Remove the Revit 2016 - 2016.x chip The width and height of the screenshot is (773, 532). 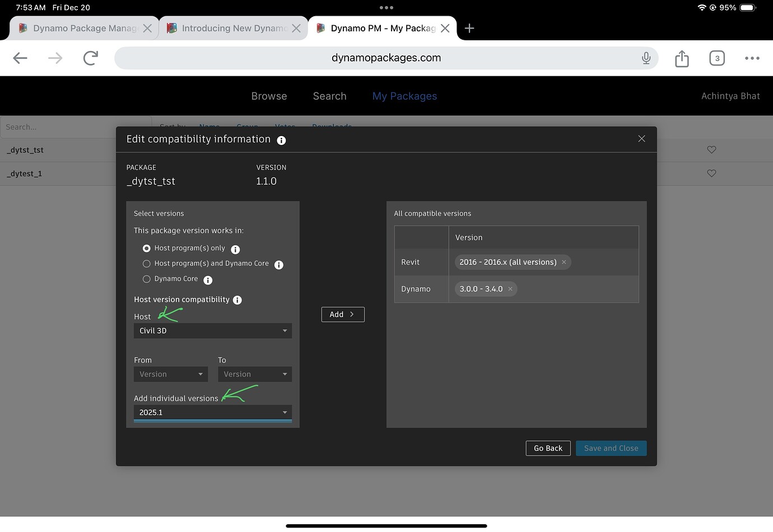tap(564, 262)
